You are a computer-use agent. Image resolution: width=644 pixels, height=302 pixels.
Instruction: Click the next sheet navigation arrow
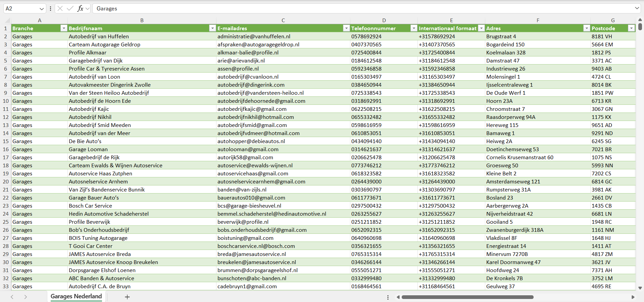click(26, 297)
